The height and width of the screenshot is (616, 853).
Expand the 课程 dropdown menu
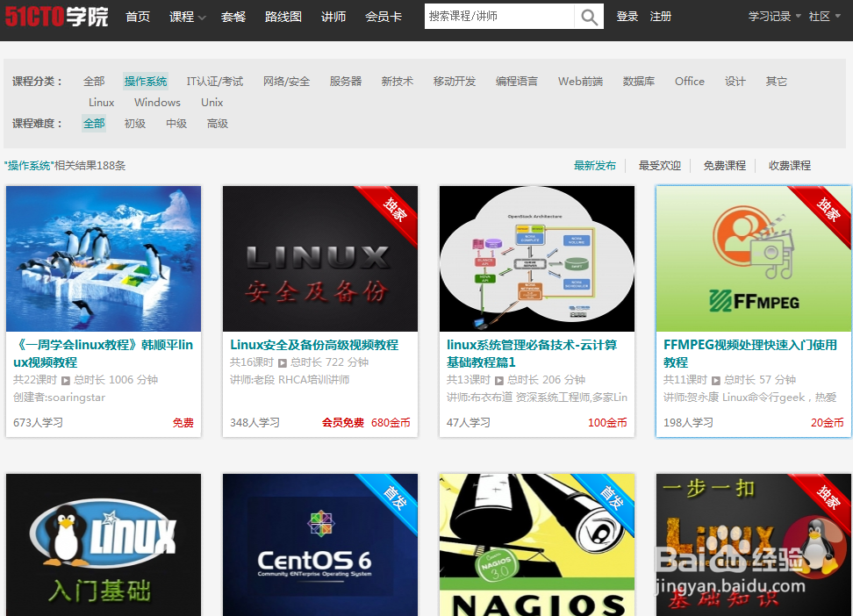(187, 17)
